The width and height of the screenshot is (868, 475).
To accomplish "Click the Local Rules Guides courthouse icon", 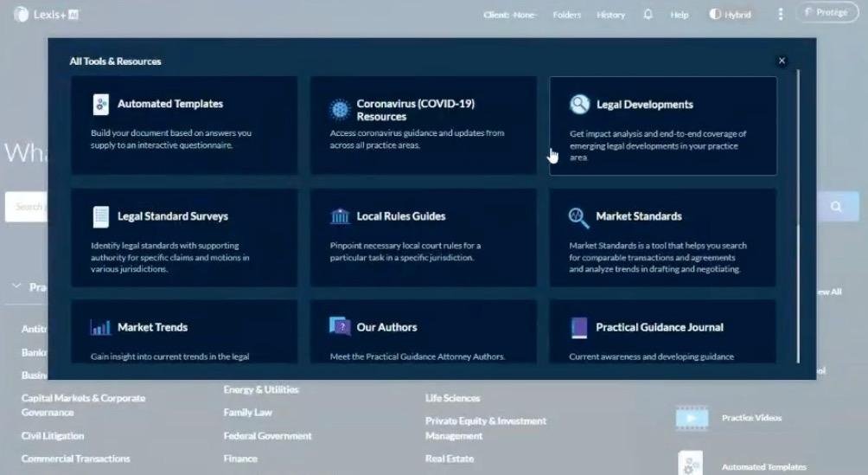I will [340, 216].
